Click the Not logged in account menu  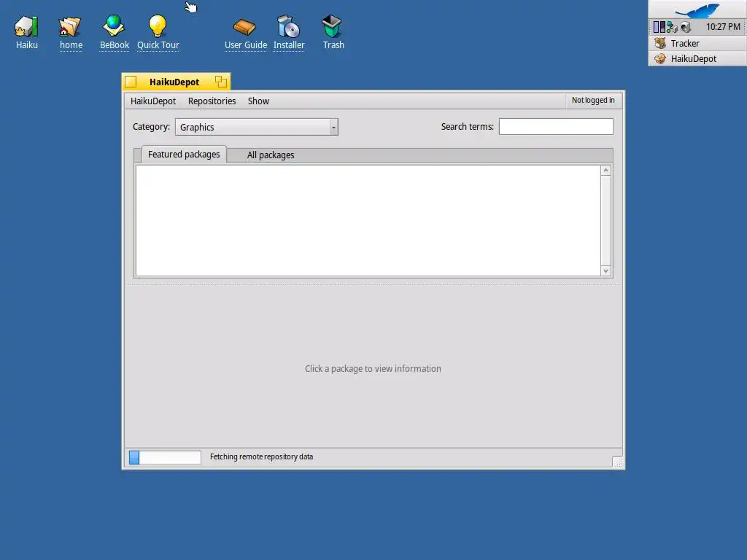(x=593, y=101)
